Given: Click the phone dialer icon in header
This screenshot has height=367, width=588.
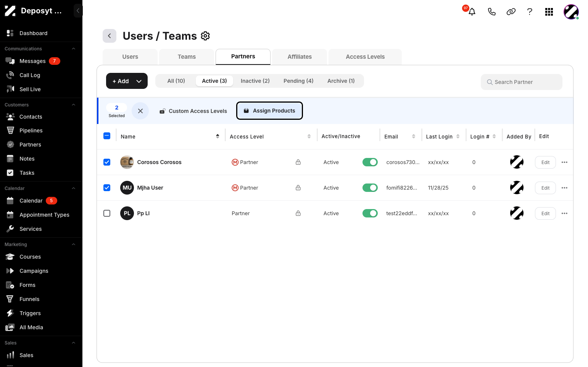Looking at the screenshot, I should click(491, 12).
